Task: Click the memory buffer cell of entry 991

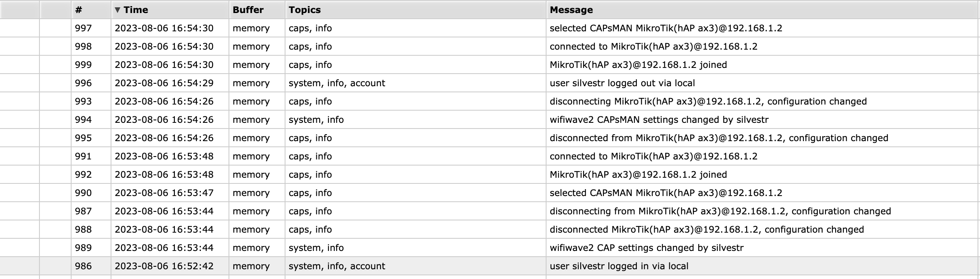Action: 251,156
